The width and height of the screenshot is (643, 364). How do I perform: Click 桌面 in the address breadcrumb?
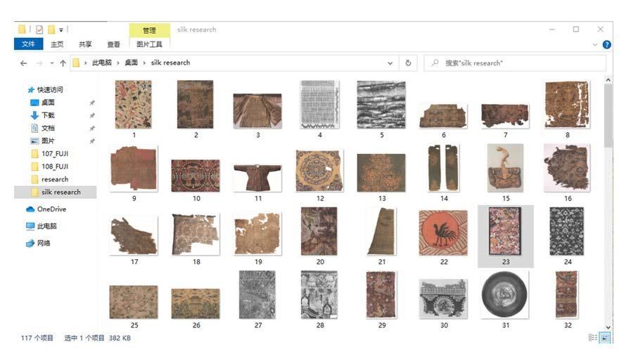(x=132, y=63)
